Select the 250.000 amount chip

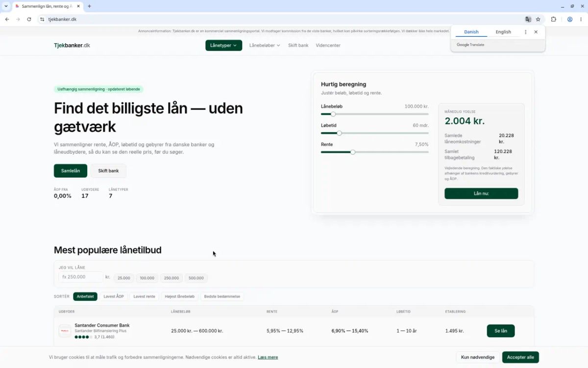[171, 278]
